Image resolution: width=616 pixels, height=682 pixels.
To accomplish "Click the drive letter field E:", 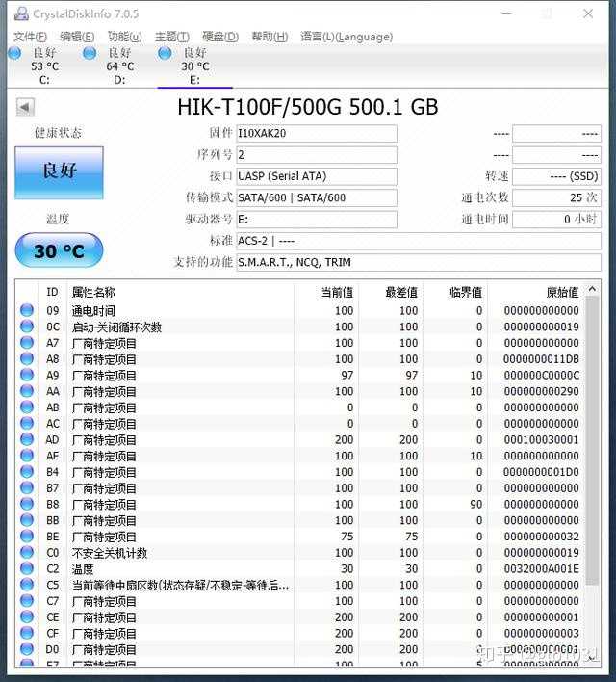I will (x=317, y=220).
